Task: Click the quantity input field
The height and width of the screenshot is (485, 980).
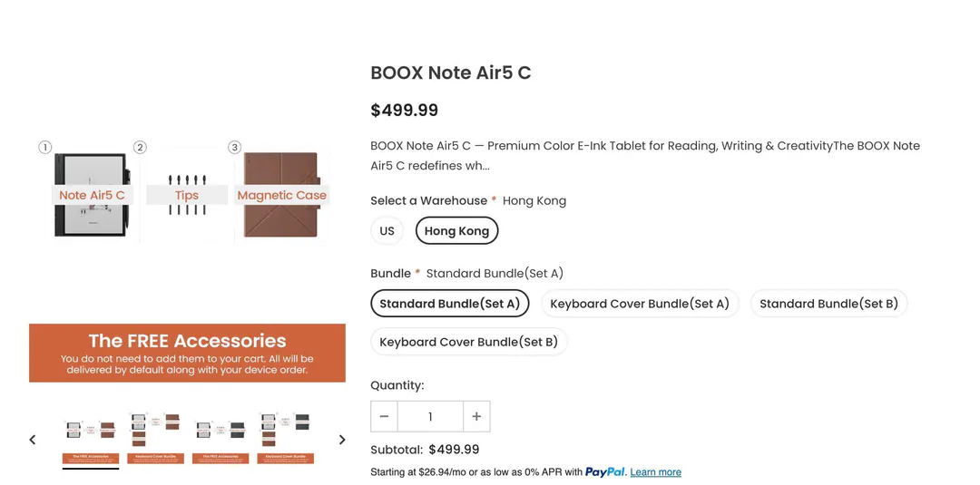Action: 430,416
